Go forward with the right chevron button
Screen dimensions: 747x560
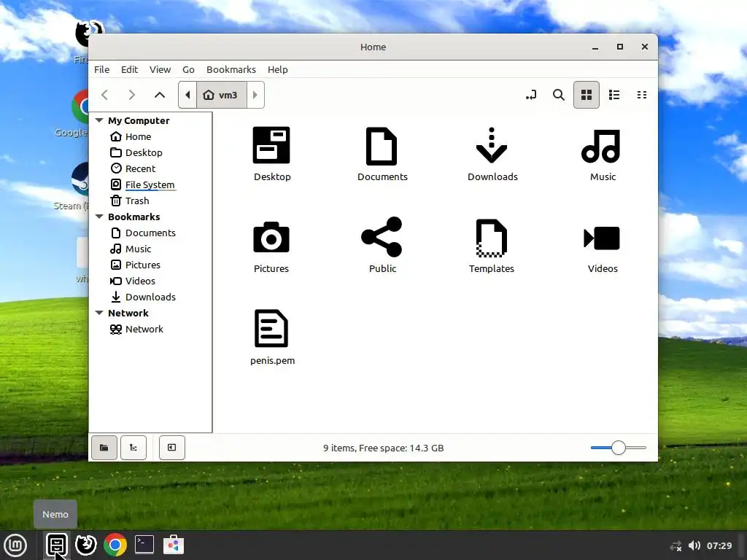(132, 95)
